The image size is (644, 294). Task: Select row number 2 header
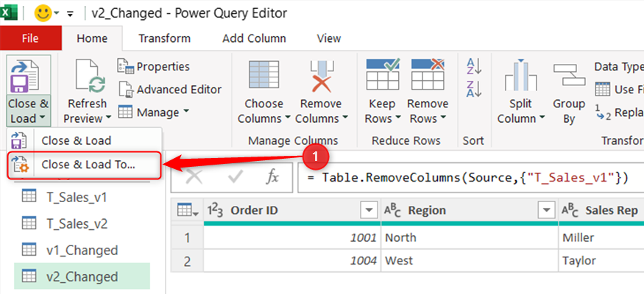(x=187, y=261)
